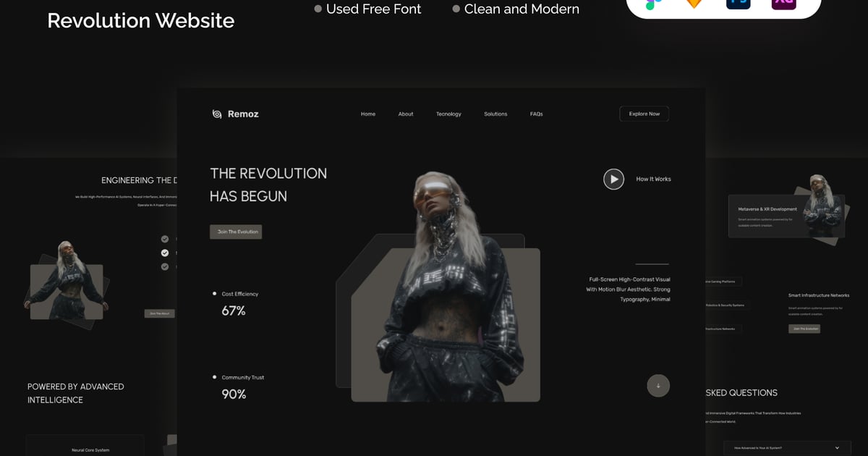Play the How It Works video
Image resolution: width=868 pixels, height=456 pixels.
coord(613,179)
